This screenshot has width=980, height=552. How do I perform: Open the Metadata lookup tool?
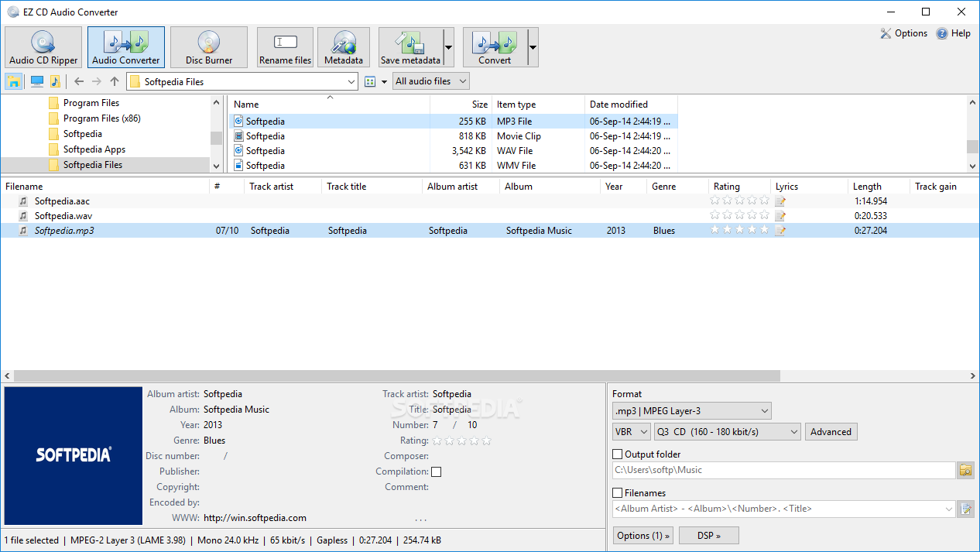click(x=344, y=47)
